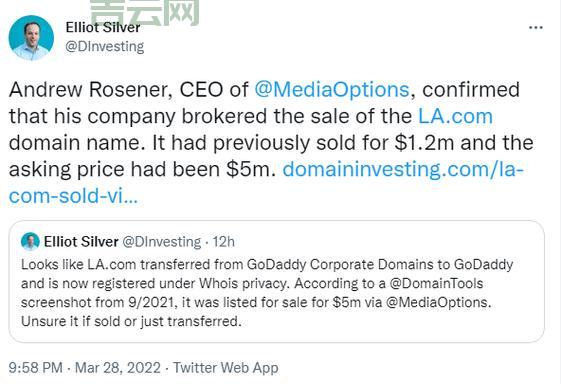This screenshot has height=384, width=561.
Task: Click the green watermark logo at top
Action: point(145,13)
